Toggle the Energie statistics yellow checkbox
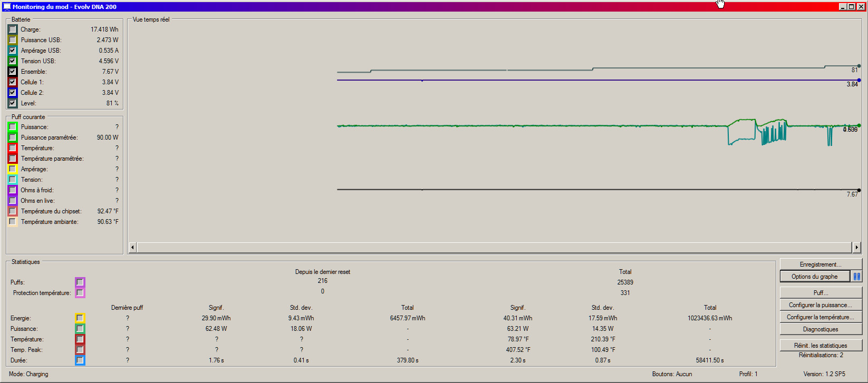The image size is (868, 383). [x=80, y=318]
